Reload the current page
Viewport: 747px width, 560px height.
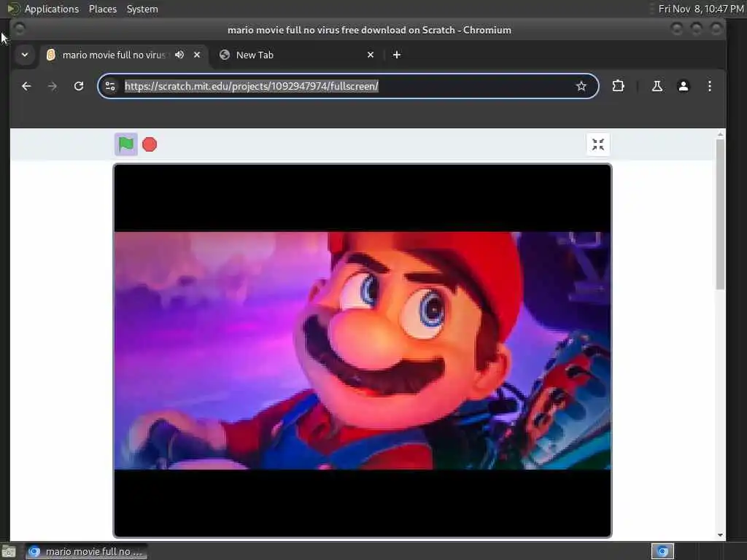pyautogui.click(x=79, y=86)
